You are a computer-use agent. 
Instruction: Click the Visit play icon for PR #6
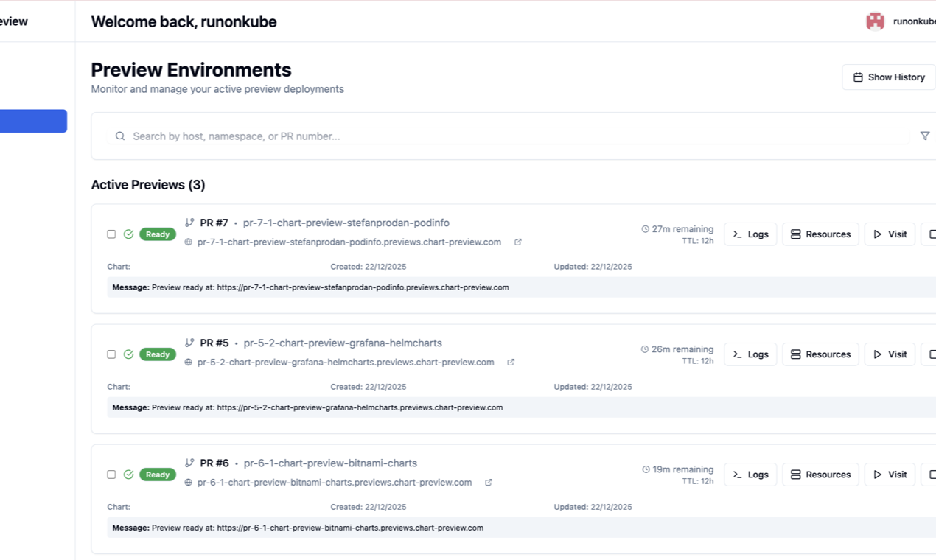pos(877,474)
